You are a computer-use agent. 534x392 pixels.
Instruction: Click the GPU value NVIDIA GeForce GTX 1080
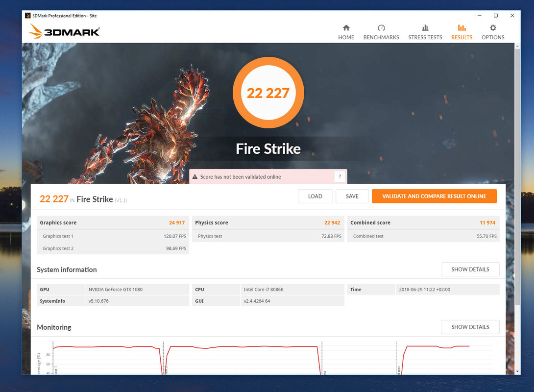116,290
